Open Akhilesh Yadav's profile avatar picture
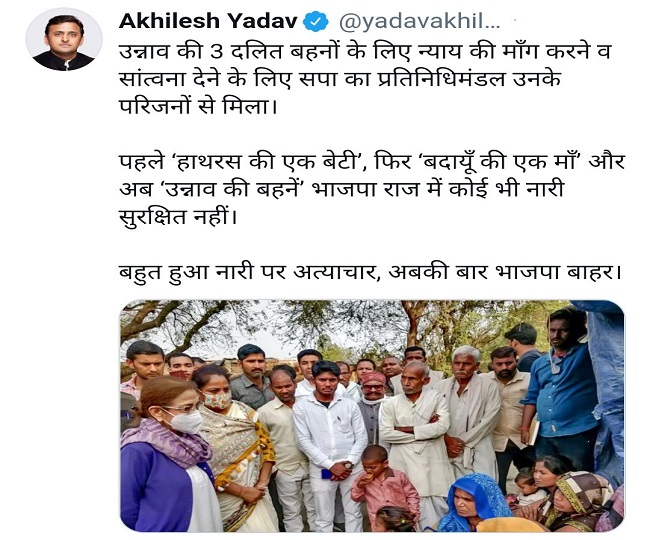 point(64,39)
